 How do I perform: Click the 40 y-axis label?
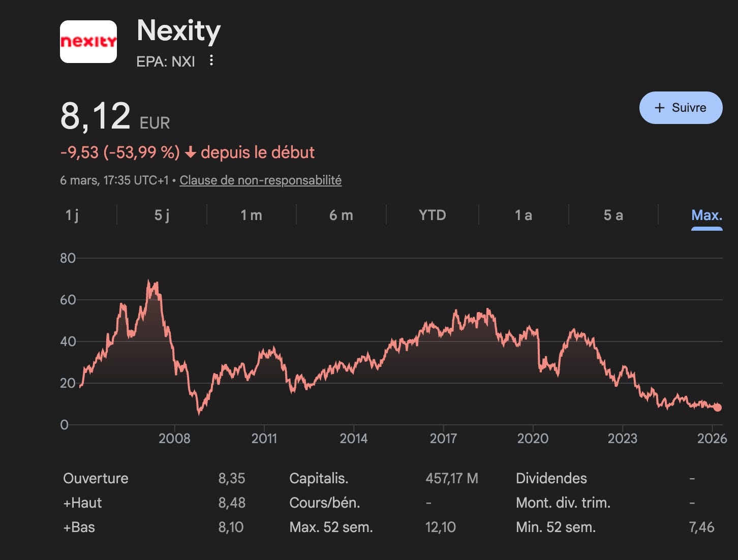(68, 341)
